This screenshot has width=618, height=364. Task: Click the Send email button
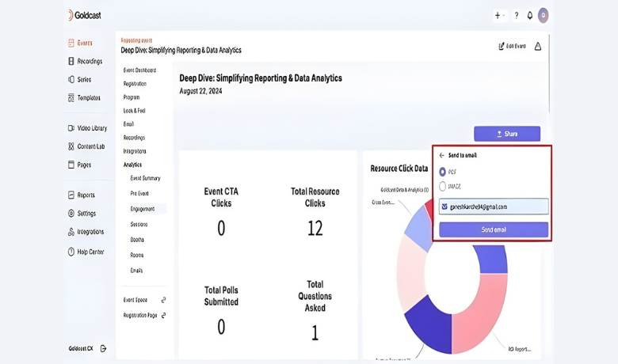coord(493,229)
